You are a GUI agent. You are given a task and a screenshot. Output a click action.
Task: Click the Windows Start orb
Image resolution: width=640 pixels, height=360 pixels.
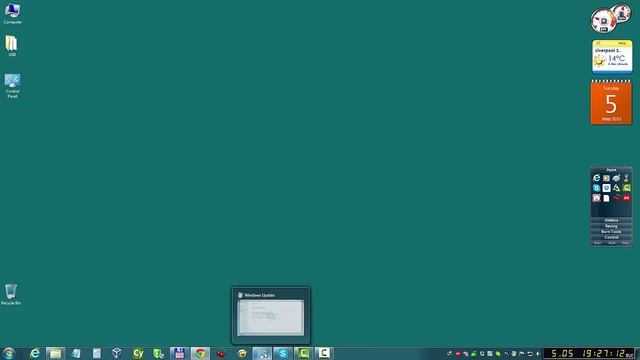click(9, 353)
